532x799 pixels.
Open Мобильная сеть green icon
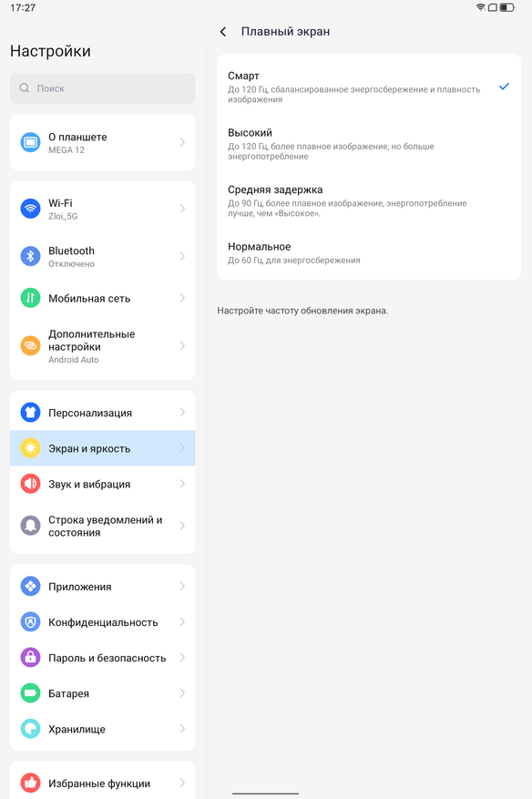tap(30, 298)
